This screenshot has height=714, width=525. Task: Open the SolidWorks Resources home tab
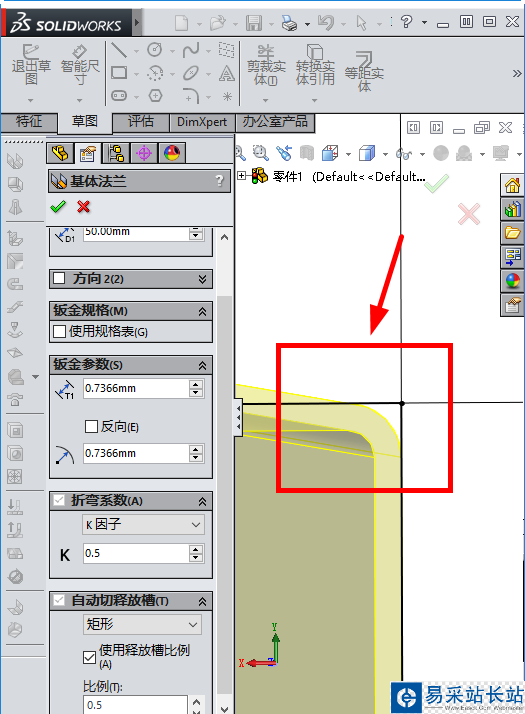(512, 185)
